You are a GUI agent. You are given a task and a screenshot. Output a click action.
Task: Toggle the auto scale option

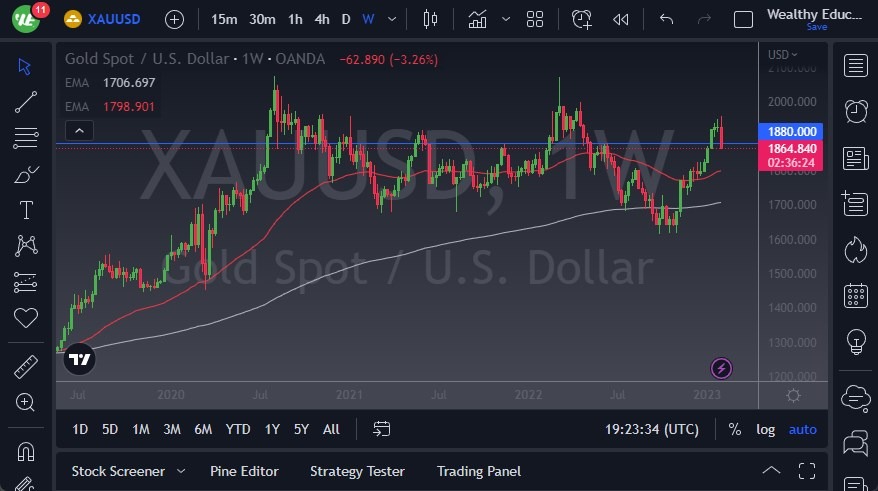coord(802,429)
